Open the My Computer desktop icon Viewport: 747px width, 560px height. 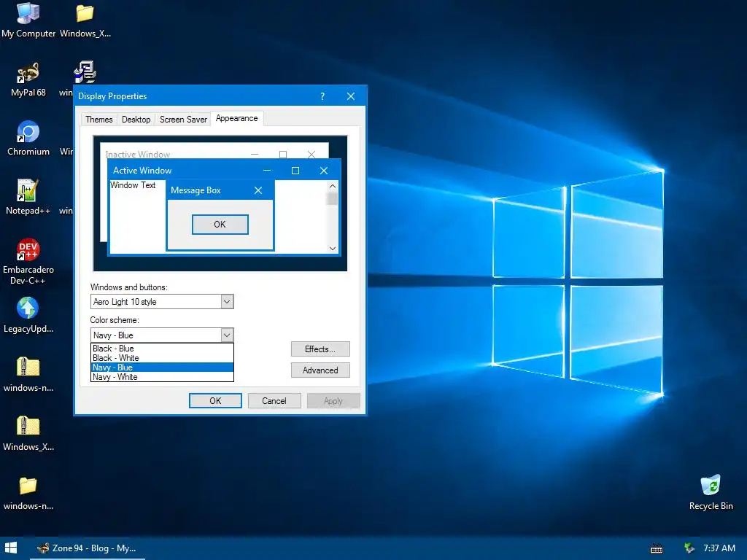click(x=28, y=20)
